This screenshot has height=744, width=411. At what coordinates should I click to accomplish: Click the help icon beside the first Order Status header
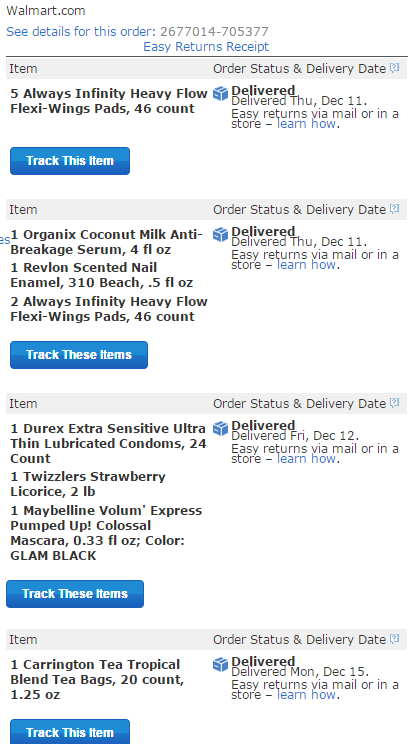[394, 68]
